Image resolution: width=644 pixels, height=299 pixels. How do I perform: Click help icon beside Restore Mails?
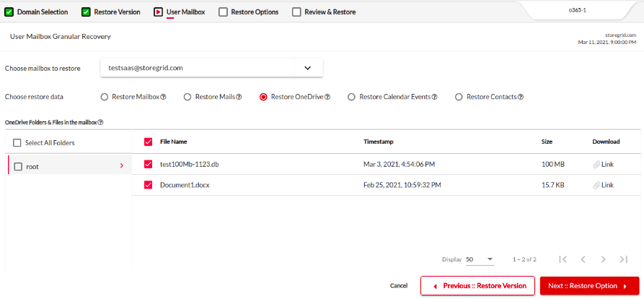tap(239, 97)
